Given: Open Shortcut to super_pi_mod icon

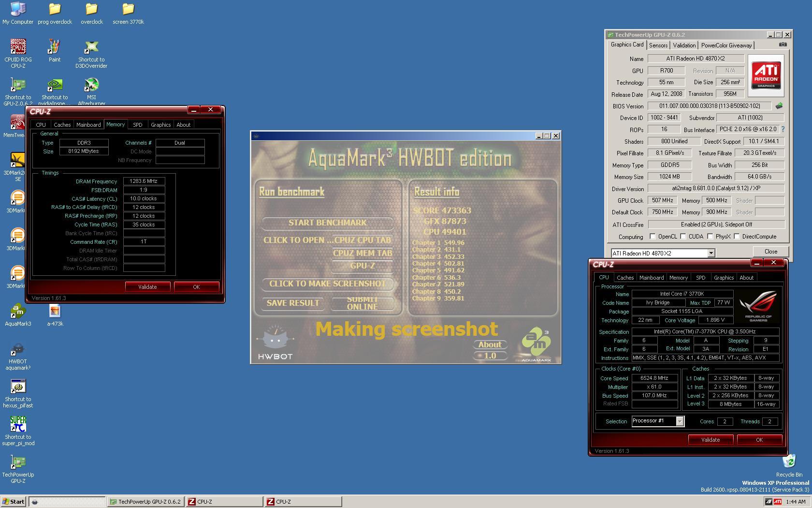Looking at the screenshot, I should pyautogui.click(x=18, y=431).
